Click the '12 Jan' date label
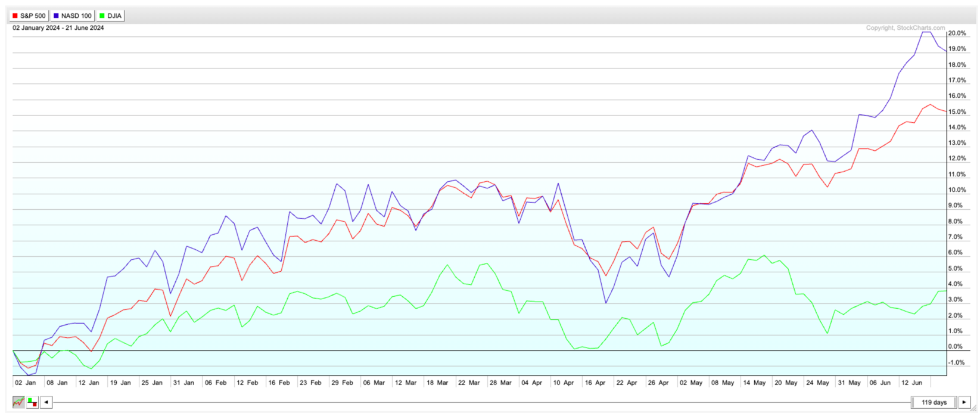Image resolution: width=980 pixels, height=416 pixels. click(x=89, y=383)
